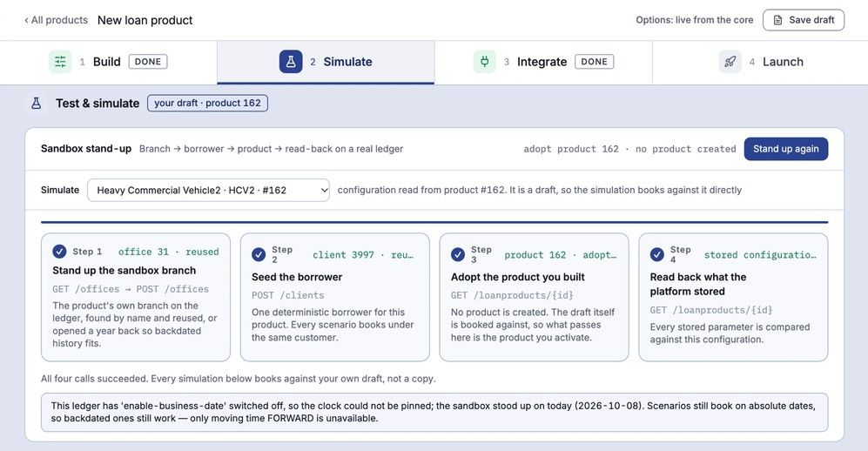
Task: Click 'Seed the borrower' card title
Action: (297, 277)
